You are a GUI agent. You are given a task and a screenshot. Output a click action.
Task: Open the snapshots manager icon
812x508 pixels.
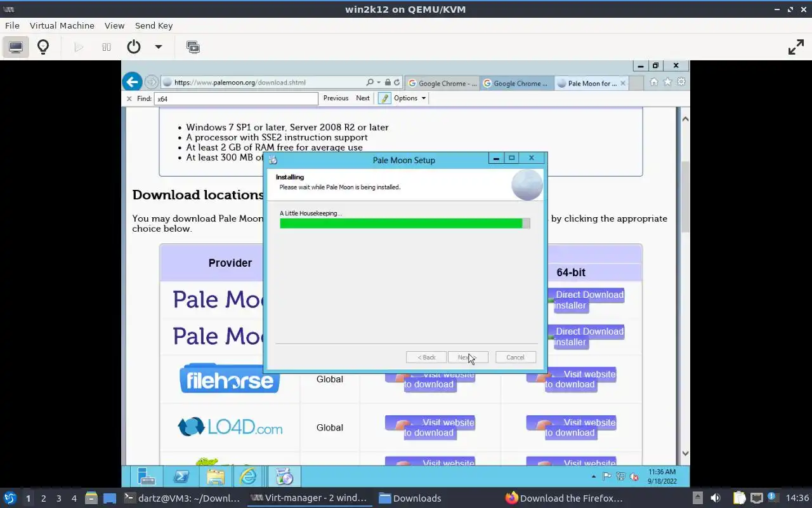(x=193, y=47)
